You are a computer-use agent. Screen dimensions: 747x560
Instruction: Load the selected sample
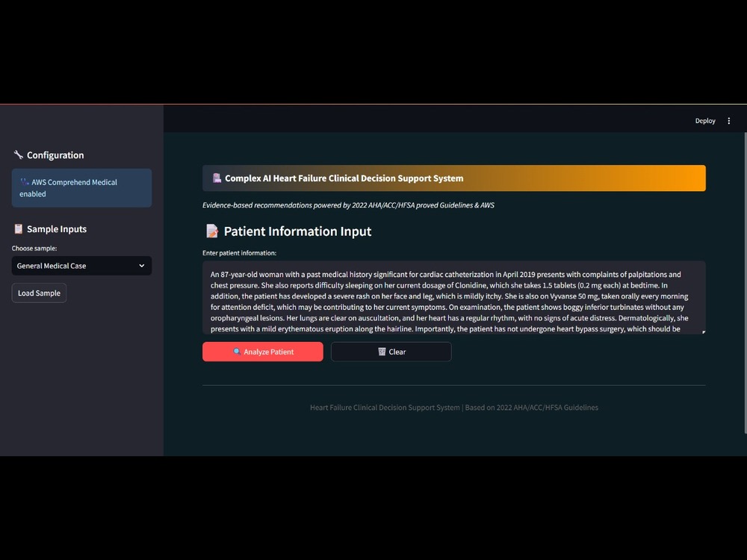pyautogui.click(x=39, y=293)
